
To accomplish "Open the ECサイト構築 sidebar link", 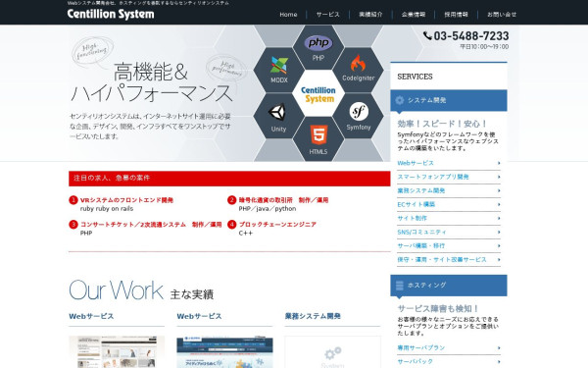I will point(416,205).
